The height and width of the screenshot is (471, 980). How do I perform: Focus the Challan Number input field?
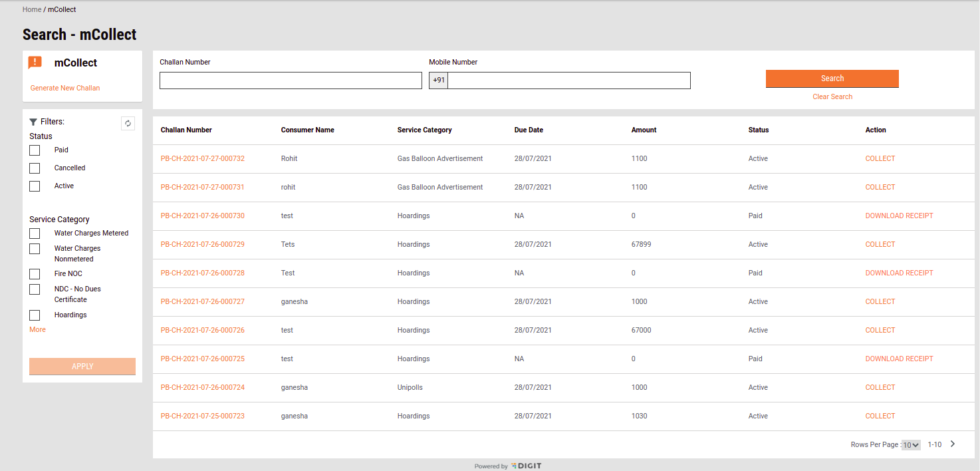tap(291, 80)
